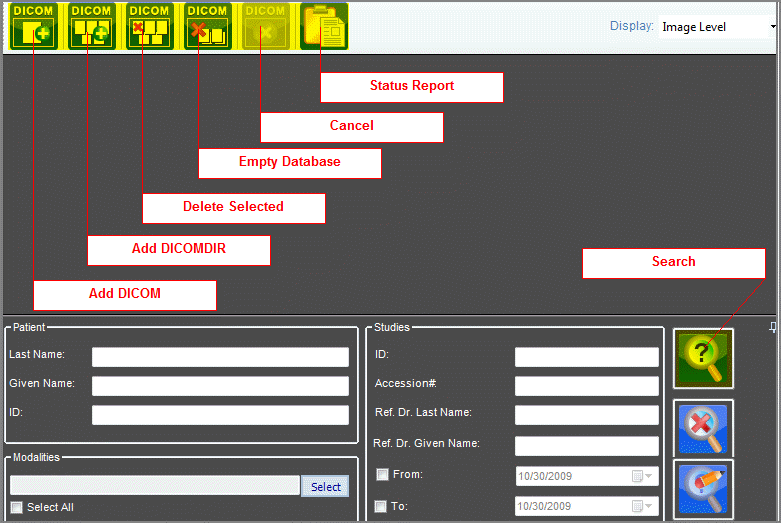Tick the To date checkbox
This screenshot has height=523, width=781.
tap(381, 506)
